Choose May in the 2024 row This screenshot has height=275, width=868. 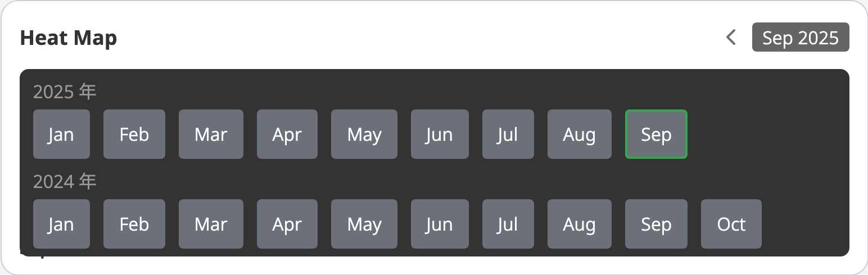[x=364, y=224]
